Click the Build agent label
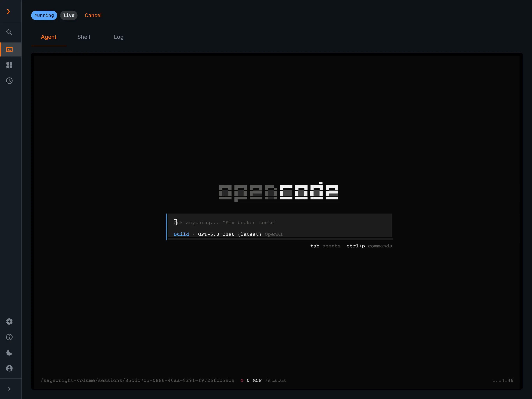 point(181,234)
